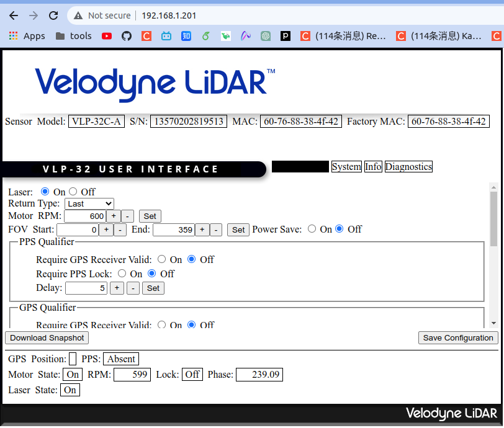This screenshot has width=504, height=428.
Task: Open the Apps grid shortcut
Action: [x=27, y=36]
